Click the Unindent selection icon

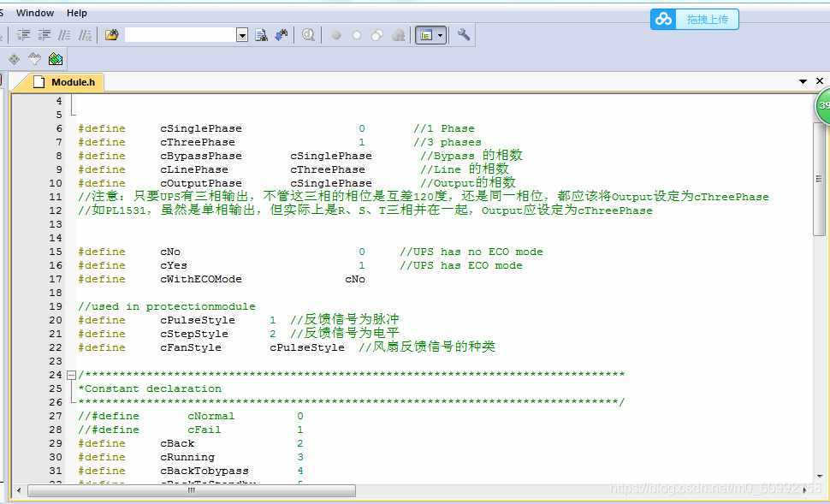coord(44,35)
